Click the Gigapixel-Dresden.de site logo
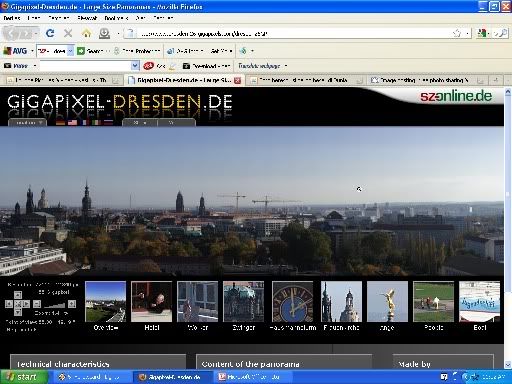This screenshot has height=384, width=512. coord(120,102)
